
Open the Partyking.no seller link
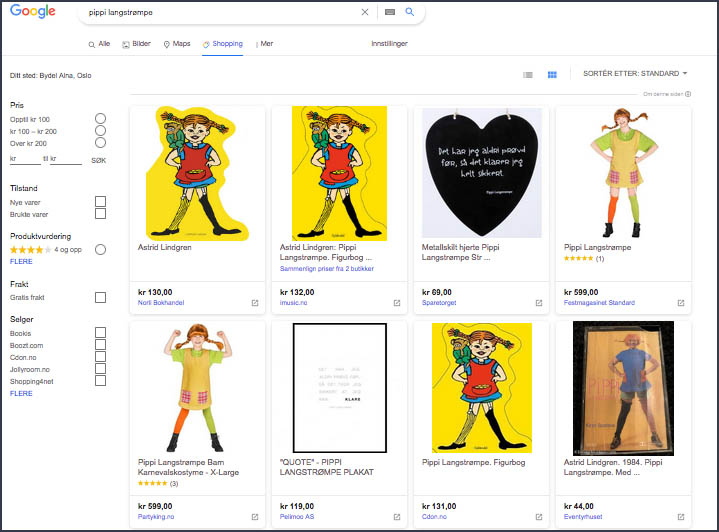156,517
